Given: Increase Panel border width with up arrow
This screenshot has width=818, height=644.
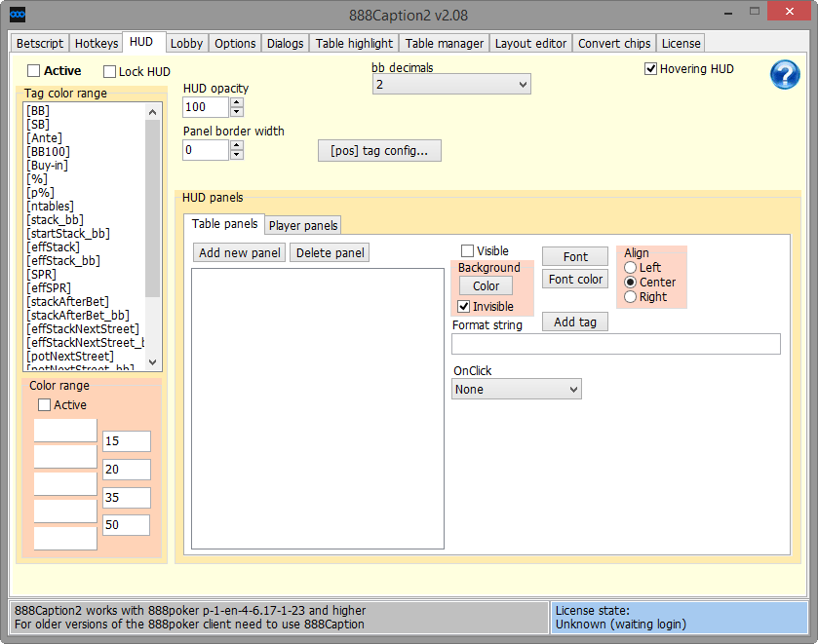Looking at the screenshot, I should click(x=237, y=145).
